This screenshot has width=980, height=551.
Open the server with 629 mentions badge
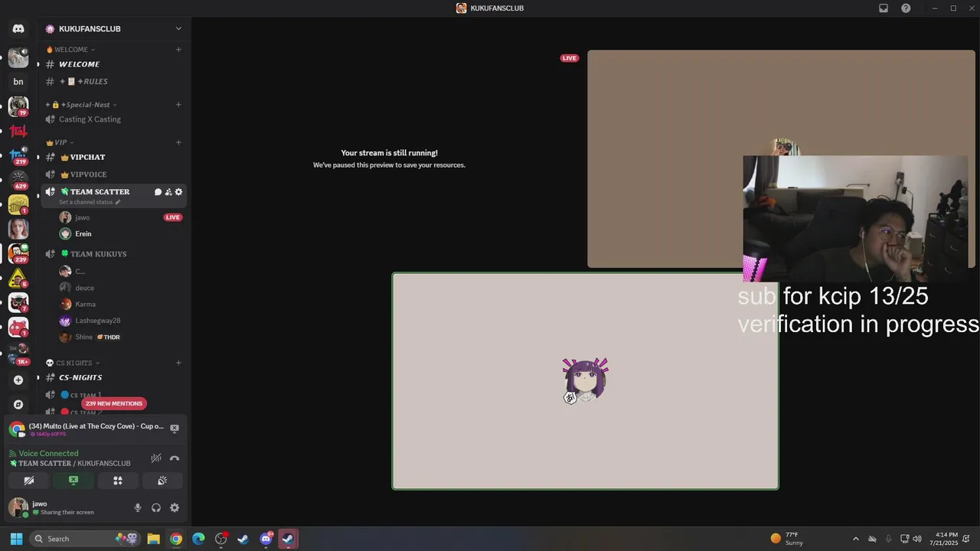click(18, 180)
